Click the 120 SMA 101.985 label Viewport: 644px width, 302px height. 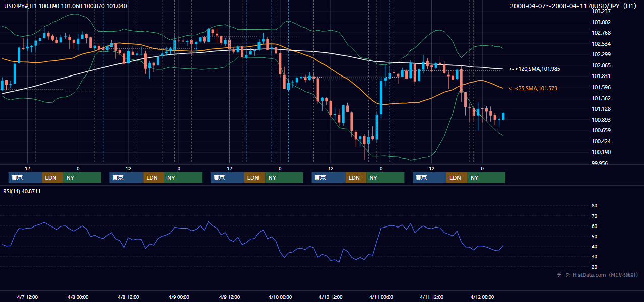[x=535, y=69]
